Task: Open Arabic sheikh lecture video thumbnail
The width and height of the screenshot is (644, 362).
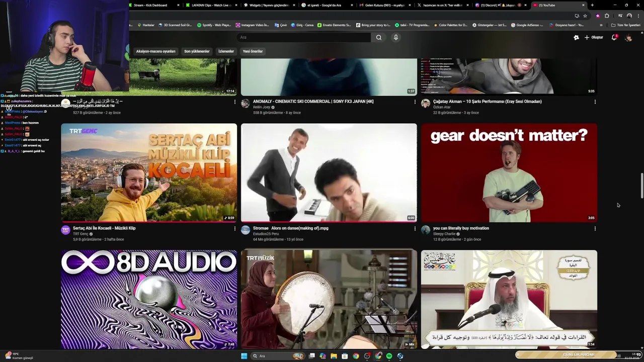Action: click(x=509, y=299)
